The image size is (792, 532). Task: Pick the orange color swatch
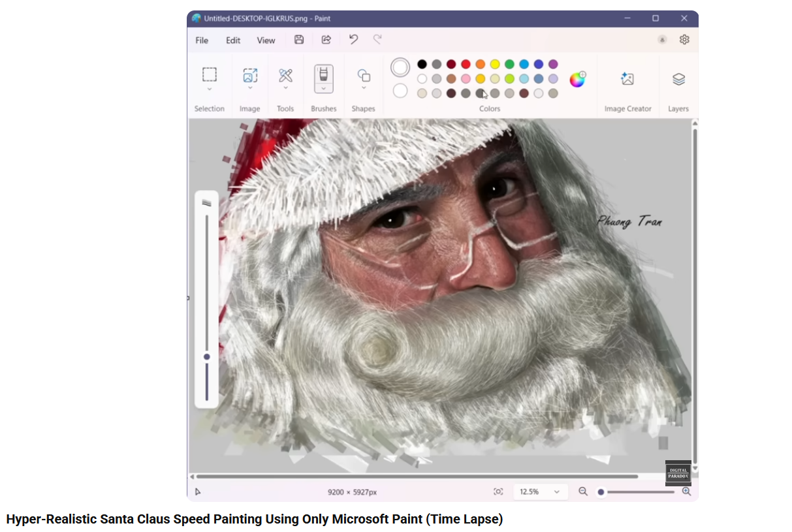(x=481, y=64)
